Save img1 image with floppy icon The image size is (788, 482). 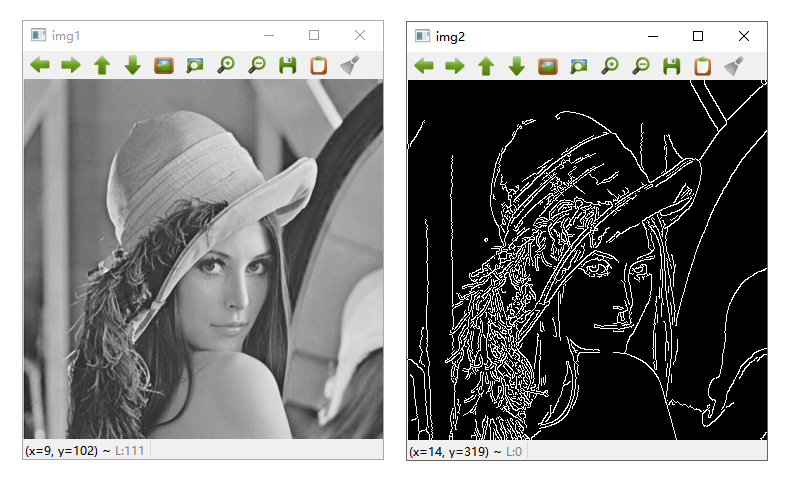288,65
